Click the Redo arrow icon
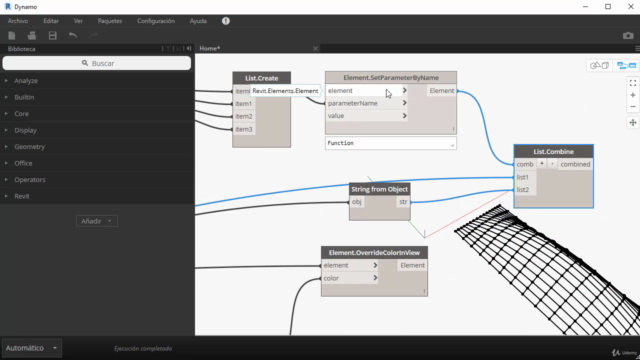 click(93, 36)
